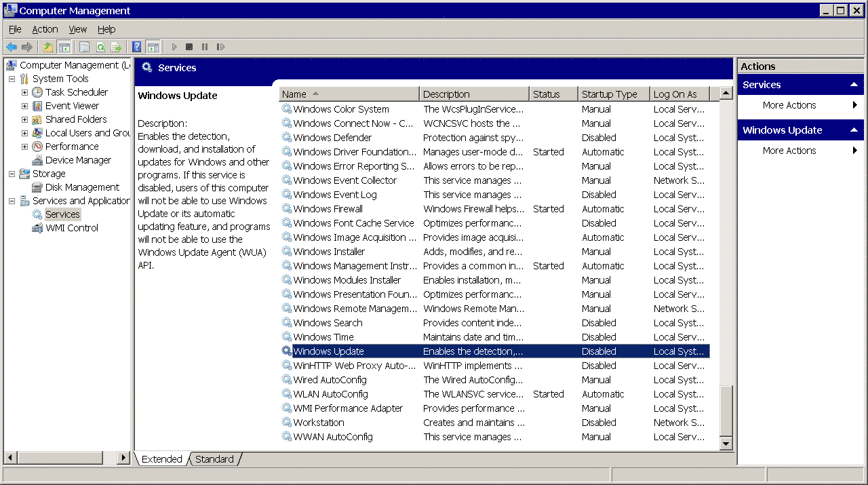Switch to the Standard tab
868x485 pixels.
214,459
